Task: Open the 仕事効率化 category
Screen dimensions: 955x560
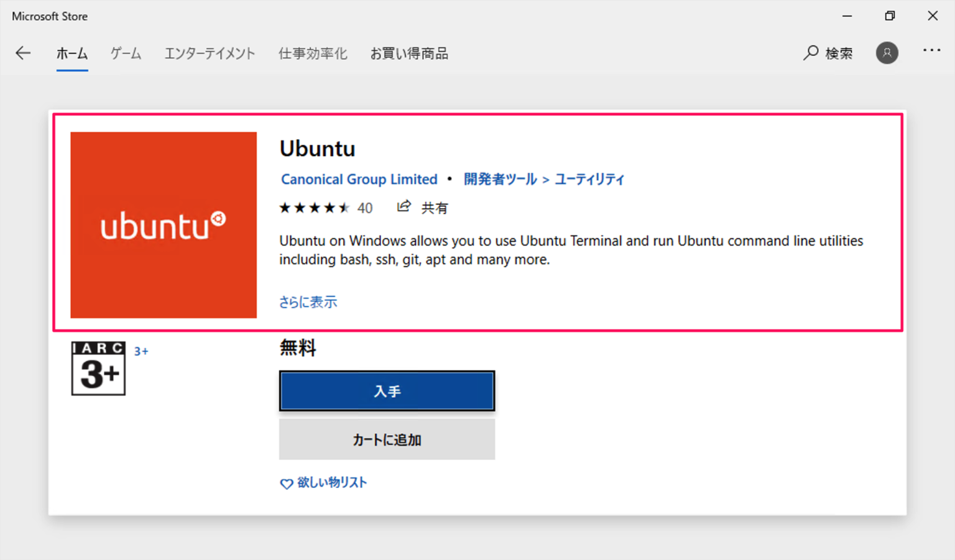Action: pos(313,53)
